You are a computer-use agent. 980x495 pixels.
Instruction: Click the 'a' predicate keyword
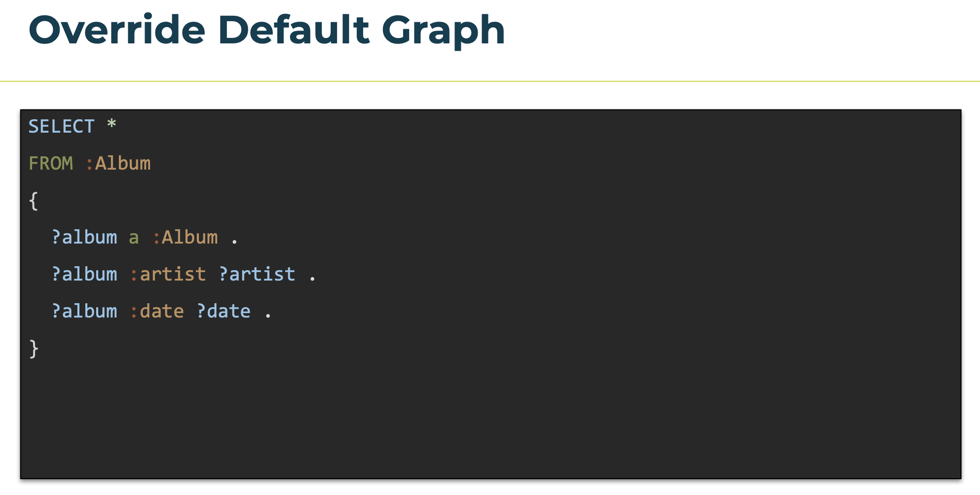pos(134,239)
